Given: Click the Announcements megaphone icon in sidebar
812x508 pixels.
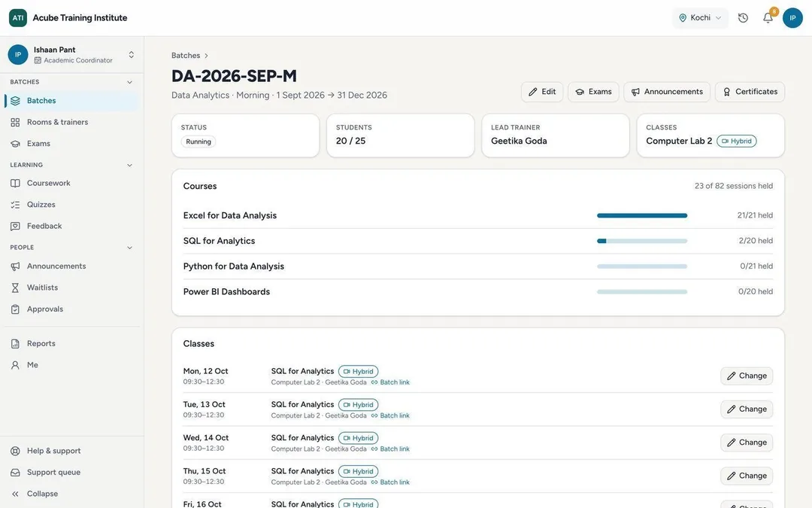Looking at the screenshot, I should (x=15, y=266).
